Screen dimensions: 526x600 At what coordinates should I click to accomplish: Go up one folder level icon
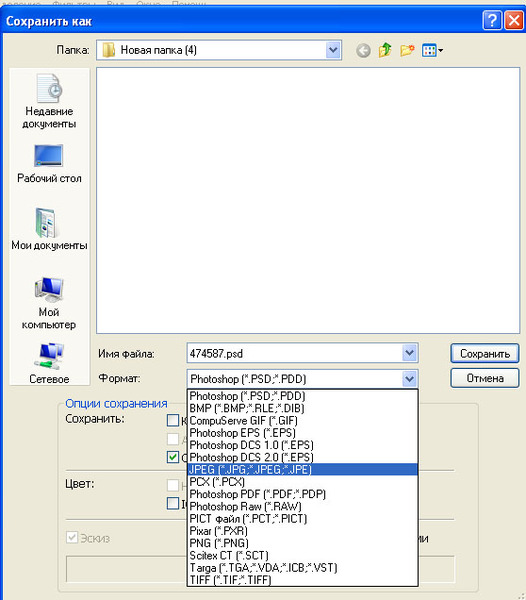pos(385,50)
